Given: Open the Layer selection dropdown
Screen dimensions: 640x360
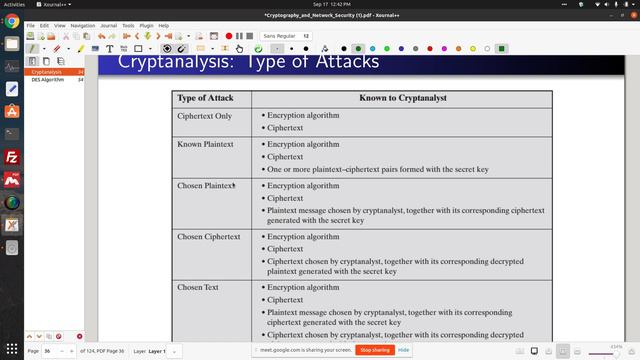Looking at the screenshot, I should pos(174,351).
